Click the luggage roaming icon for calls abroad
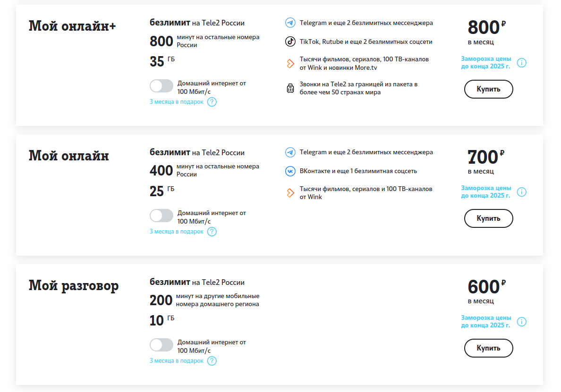The image size is (561, 392). (x=290, y=88)
